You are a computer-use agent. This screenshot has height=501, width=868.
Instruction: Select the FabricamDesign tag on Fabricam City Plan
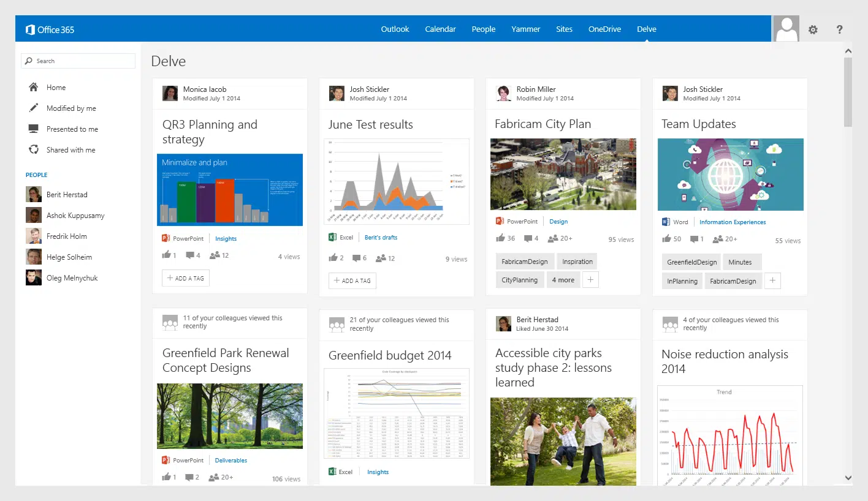click(x=525, y=262)
